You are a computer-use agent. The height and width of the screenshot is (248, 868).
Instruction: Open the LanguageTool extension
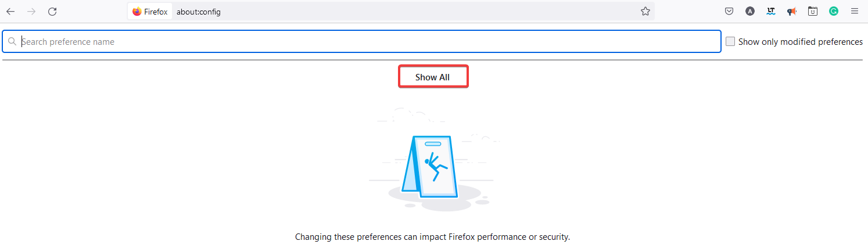(x=771, y=12)
